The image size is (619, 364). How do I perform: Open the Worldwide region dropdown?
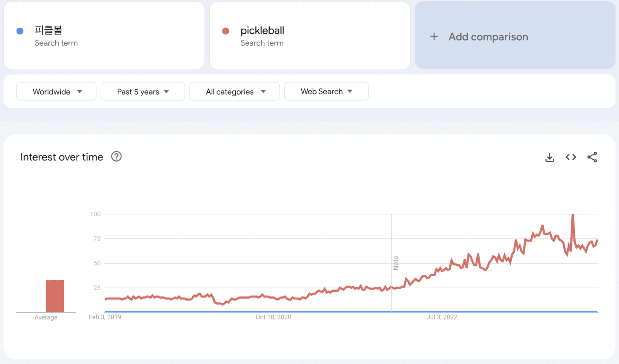(x=56, y=92)
